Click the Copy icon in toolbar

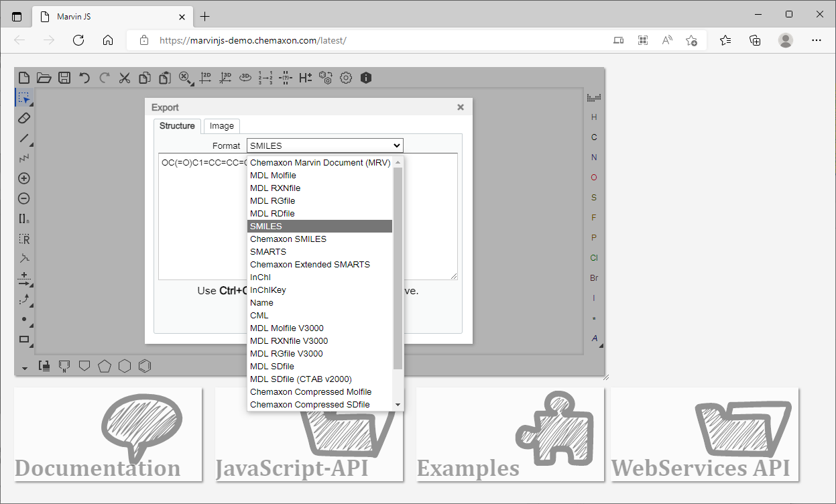point(145,78)
